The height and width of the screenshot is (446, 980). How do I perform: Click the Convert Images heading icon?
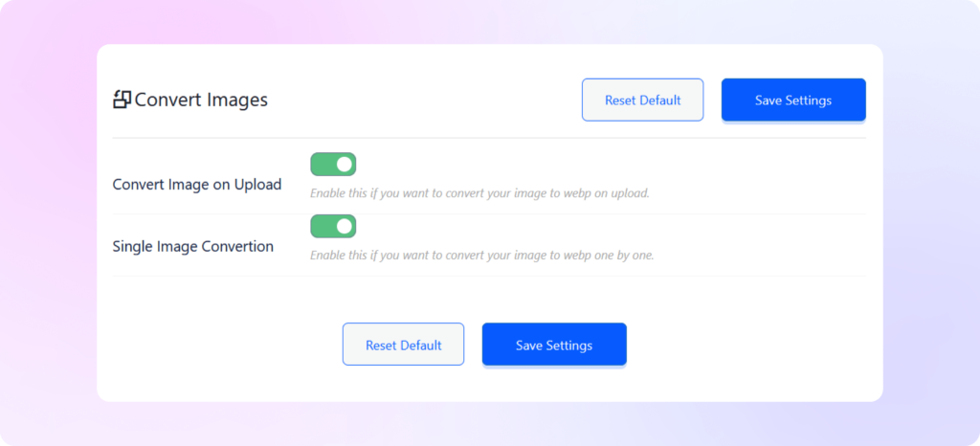(122, 100)
